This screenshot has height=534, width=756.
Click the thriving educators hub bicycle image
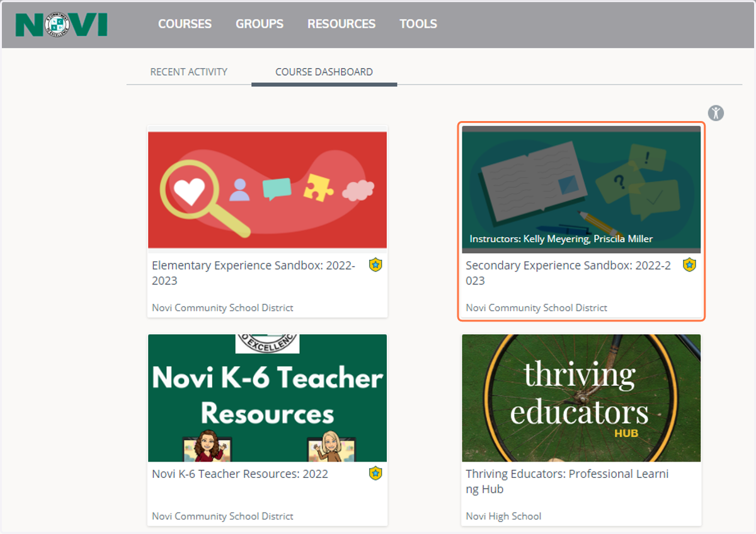click(x=581, y=398)
